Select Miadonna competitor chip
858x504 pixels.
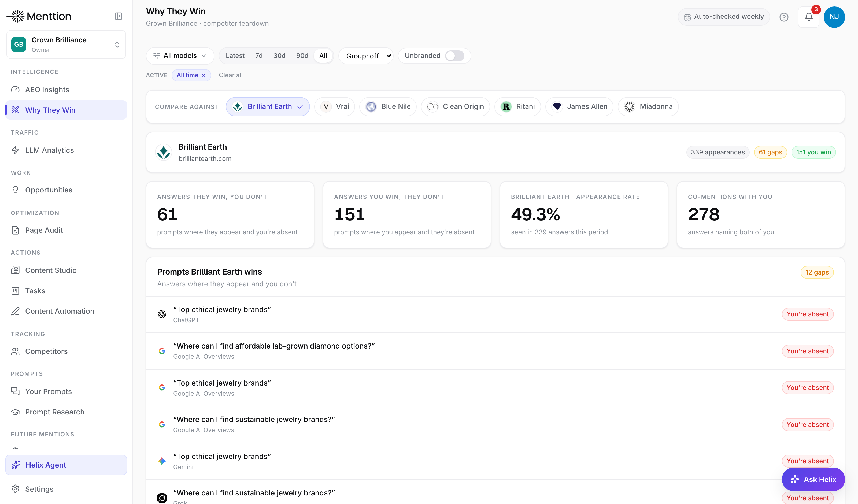(x=648, y=107)
